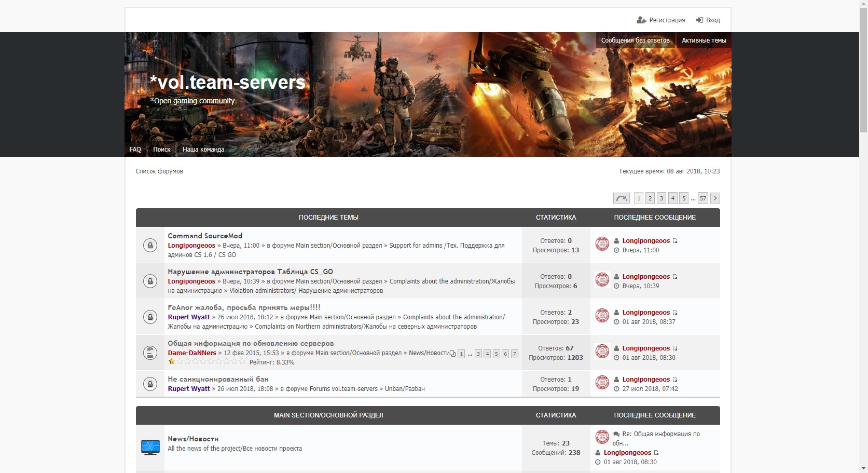Click the small page icon before topic page 1

coord(452,354)
